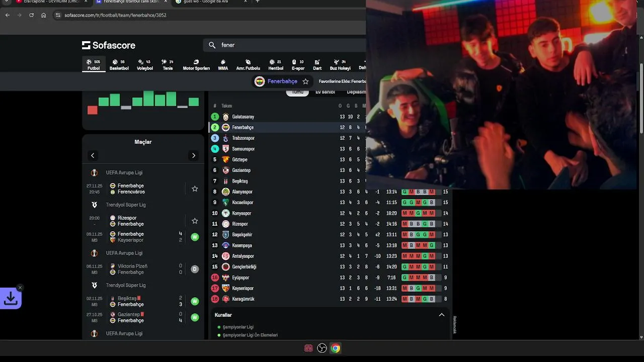This screenshot has width=644, height=362.
Task: Click the pink app icon in the taskbar
Action: [x=308, y=348]
